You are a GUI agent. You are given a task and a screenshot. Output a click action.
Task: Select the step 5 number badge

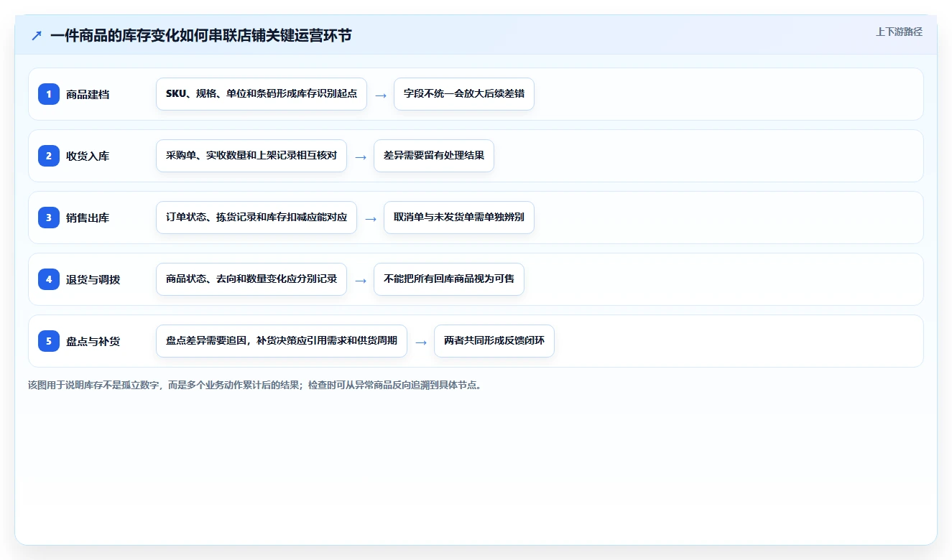tap(49, 341)
